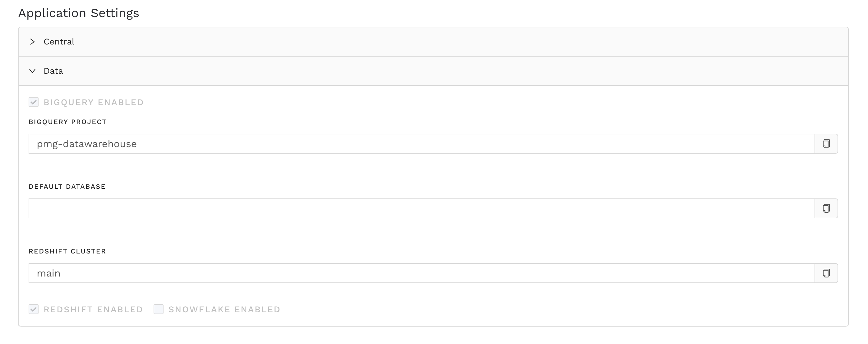This screenshot has width=868, height=344.
Task: Click the Data settings header
Action: click(x=53, y=71)
